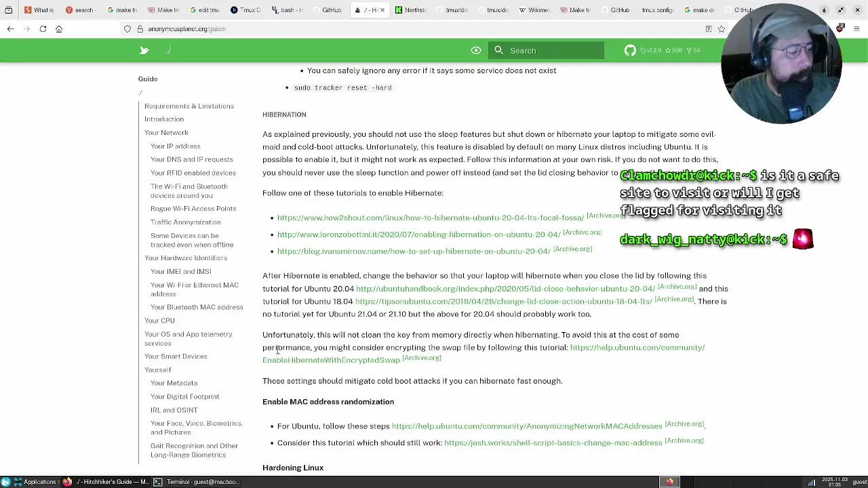Open "Your DNS and IP requests" sidebar entry
868x488 pixels.
[192, 159]
